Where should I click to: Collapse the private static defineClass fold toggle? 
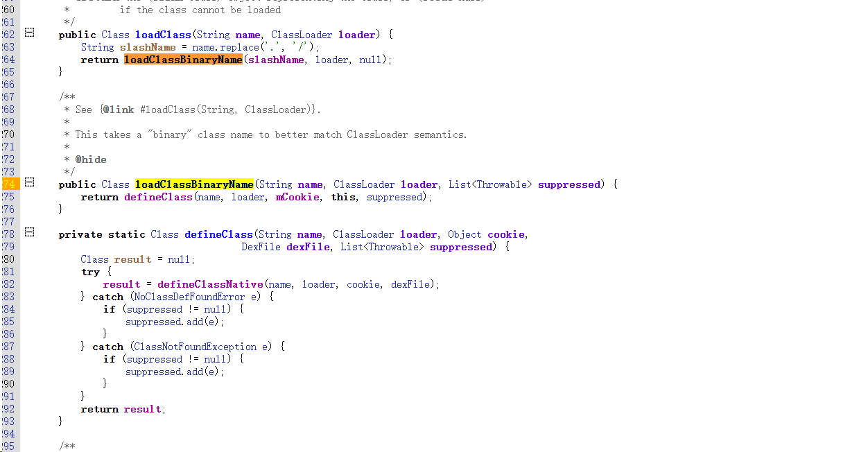[29, 232]
